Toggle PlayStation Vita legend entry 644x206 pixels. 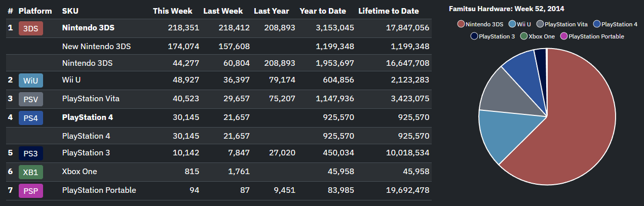pyautogui.click(x=562, y=24)
